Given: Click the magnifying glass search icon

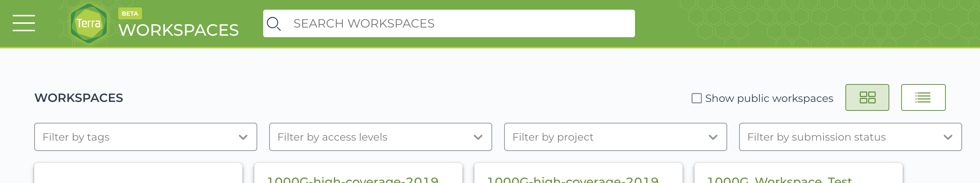Looking at the screenshot, I should pos(274,23).
